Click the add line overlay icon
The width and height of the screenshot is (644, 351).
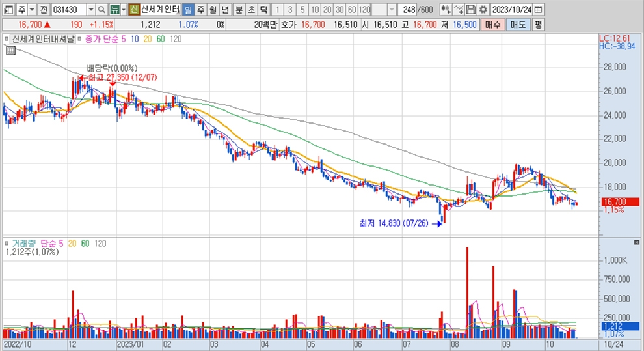459,10
